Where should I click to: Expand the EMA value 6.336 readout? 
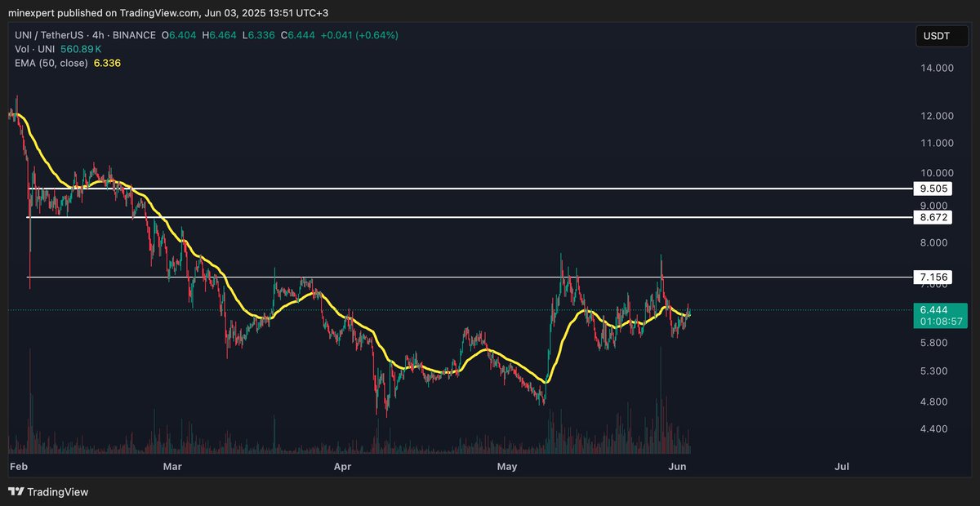(107, 63)
